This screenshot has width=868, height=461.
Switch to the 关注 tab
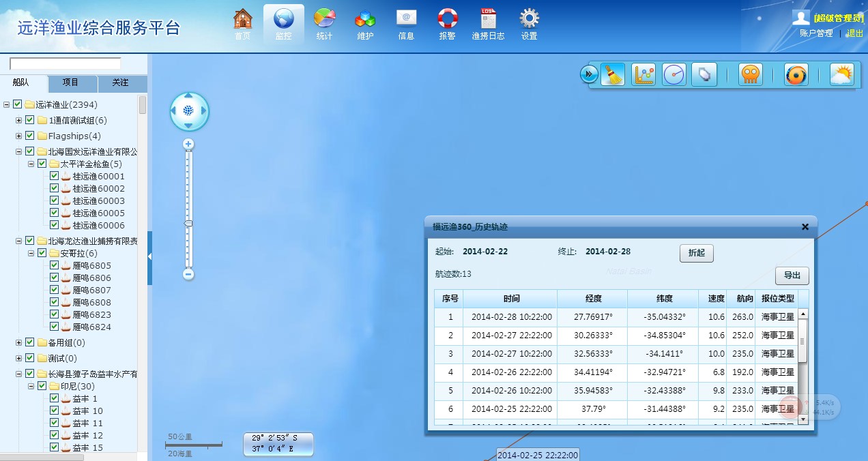click(120, 83)
